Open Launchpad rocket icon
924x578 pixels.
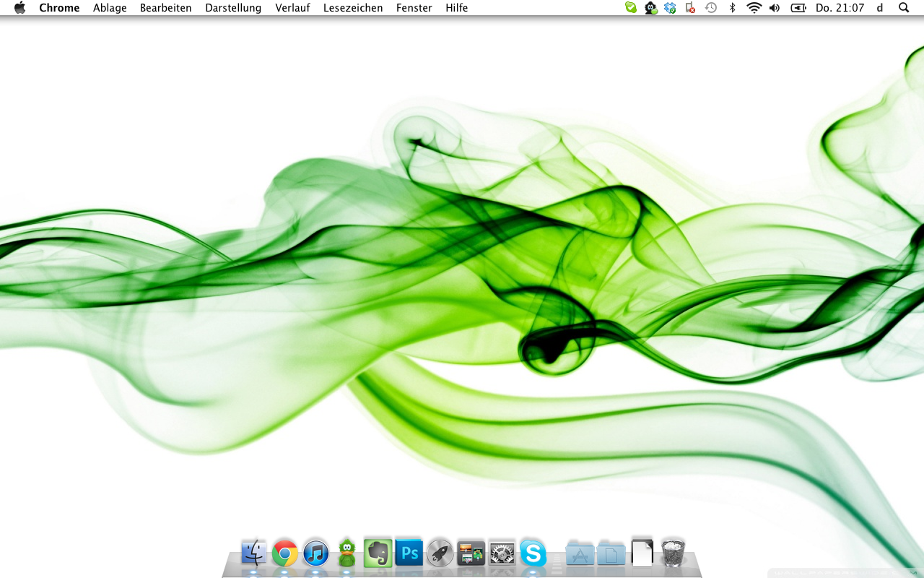tap(440, 553)
